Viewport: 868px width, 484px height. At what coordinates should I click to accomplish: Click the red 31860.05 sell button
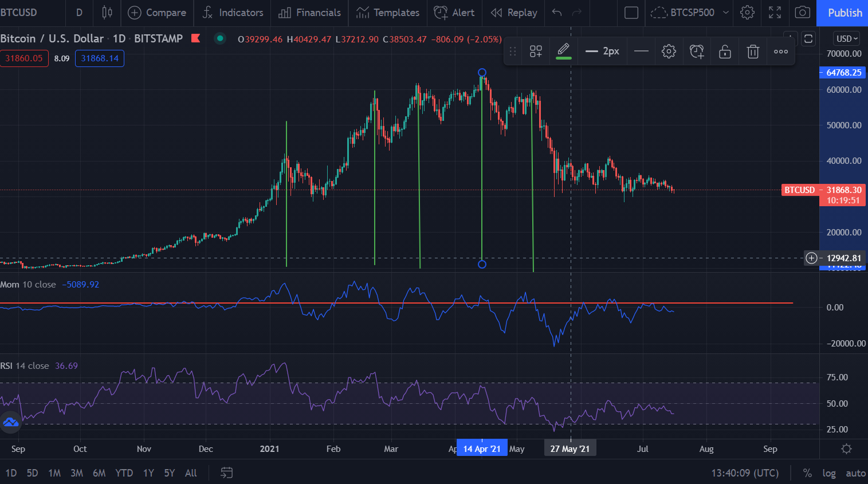pyautogui.click(x=24, y=58)
